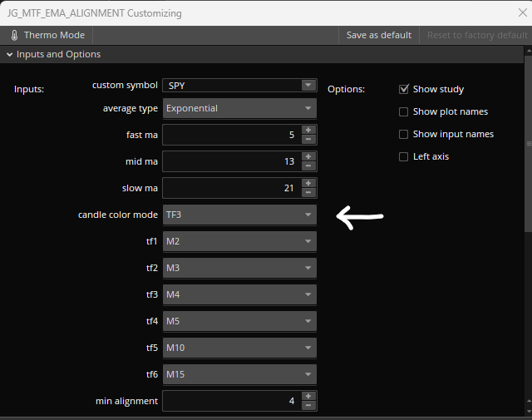Click the Thermo Mode thermometer icon

pos(14,35)
